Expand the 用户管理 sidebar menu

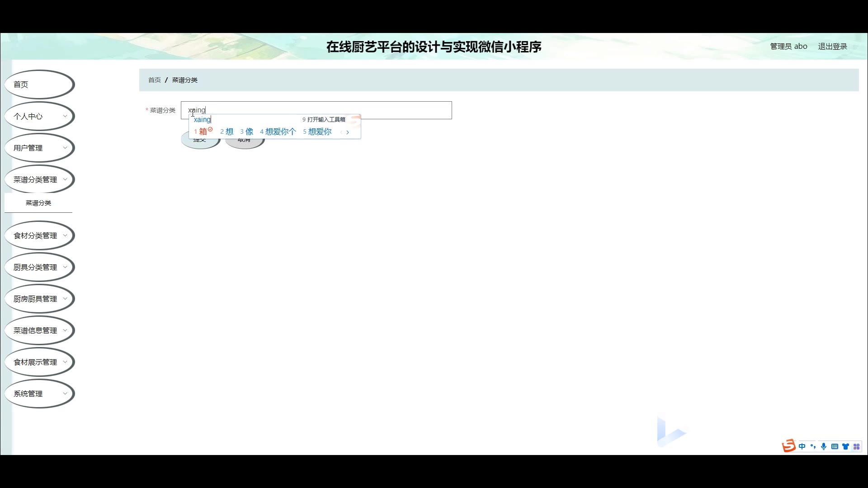[x=39, y=148]
